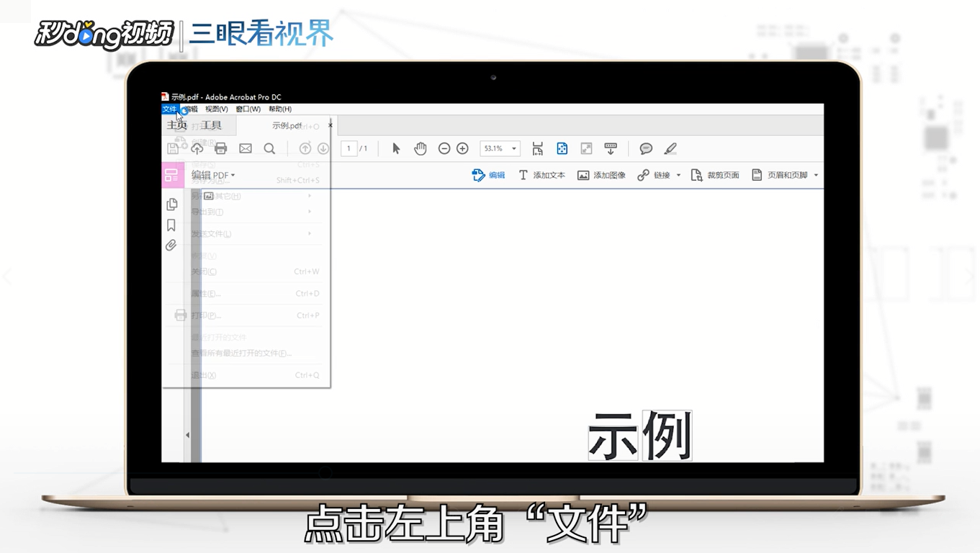Select the 示例.pdf document tab
Image resolution: width=980 pixels, height=553 pixels.
pos(287,125)
